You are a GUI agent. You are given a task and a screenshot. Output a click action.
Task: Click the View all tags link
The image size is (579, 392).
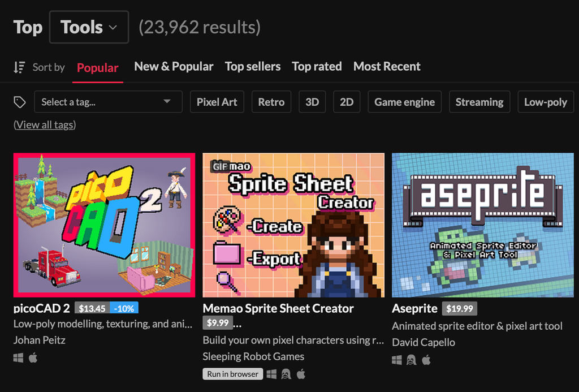tap(45, 124)
